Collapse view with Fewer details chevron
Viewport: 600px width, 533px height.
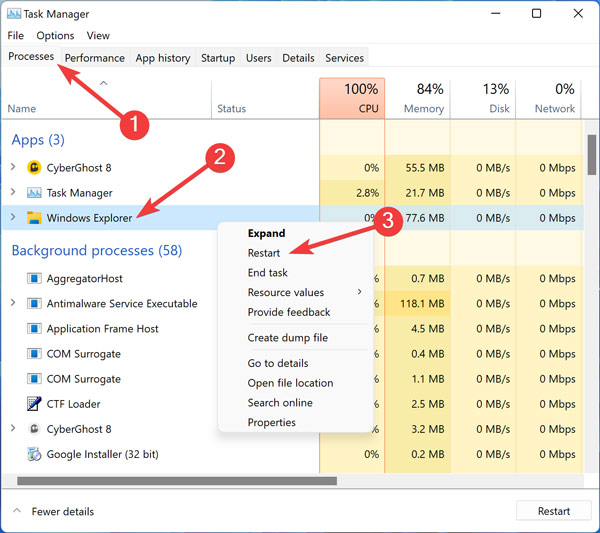(17, 510)
